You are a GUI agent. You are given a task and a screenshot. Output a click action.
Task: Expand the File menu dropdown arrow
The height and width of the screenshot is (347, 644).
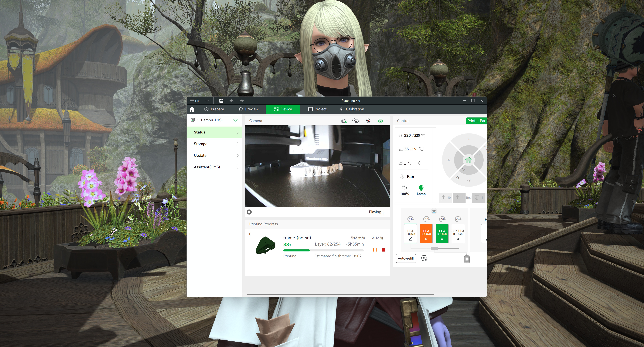click(x=207, y=101)
